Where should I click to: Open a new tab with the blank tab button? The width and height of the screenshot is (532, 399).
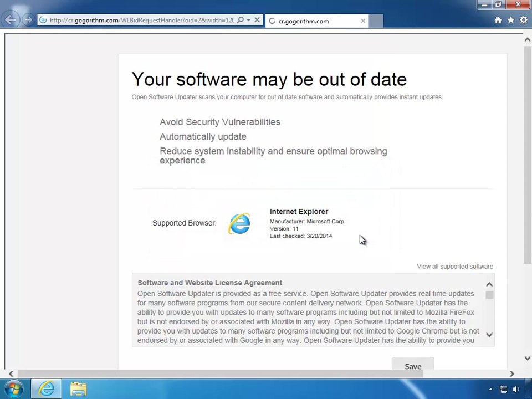376,21
